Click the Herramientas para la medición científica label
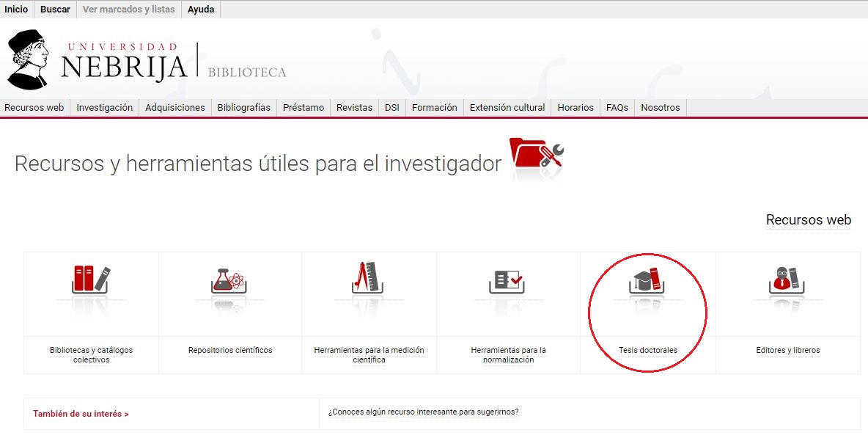This screenshot has width=868, height=438. [369, 355]
